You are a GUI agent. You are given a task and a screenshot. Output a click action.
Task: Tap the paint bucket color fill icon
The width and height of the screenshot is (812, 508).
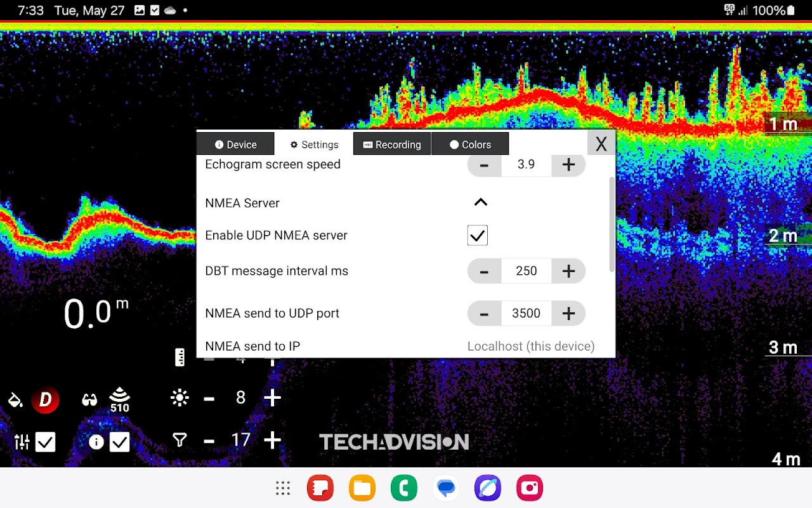15,400
